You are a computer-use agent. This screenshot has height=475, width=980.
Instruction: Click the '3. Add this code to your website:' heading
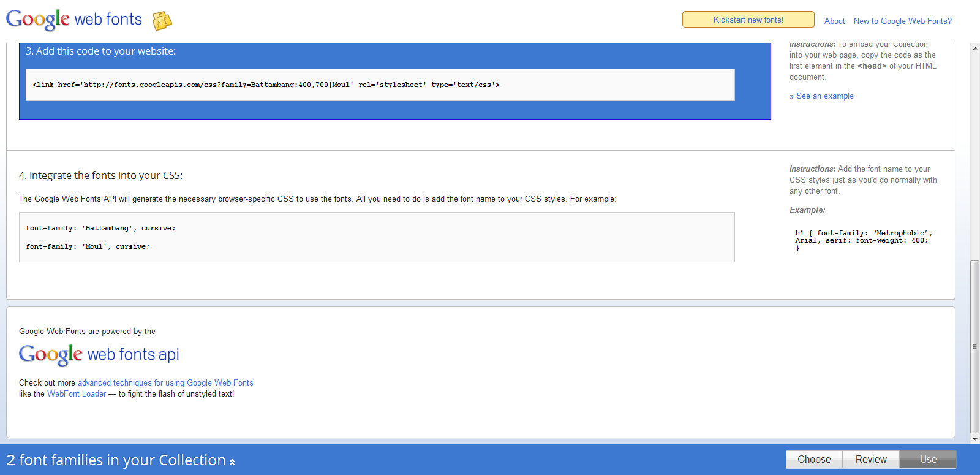coord(100,51)
